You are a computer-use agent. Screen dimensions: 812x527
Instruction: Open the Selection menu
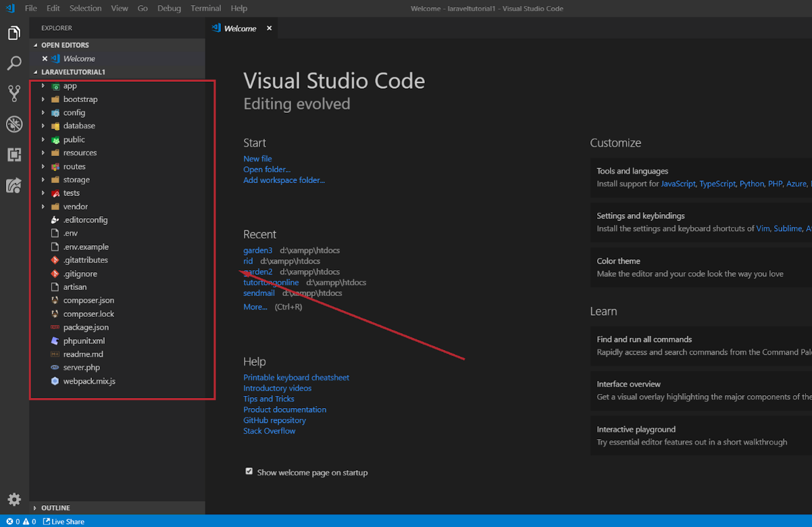pyautogui.click(x=85, y=8)
